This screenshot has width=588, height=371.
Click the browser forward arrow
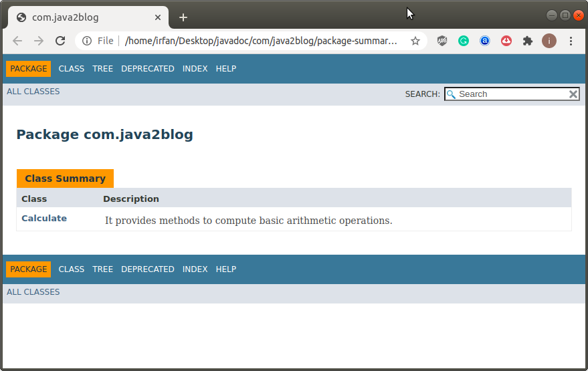click(39, 41)
